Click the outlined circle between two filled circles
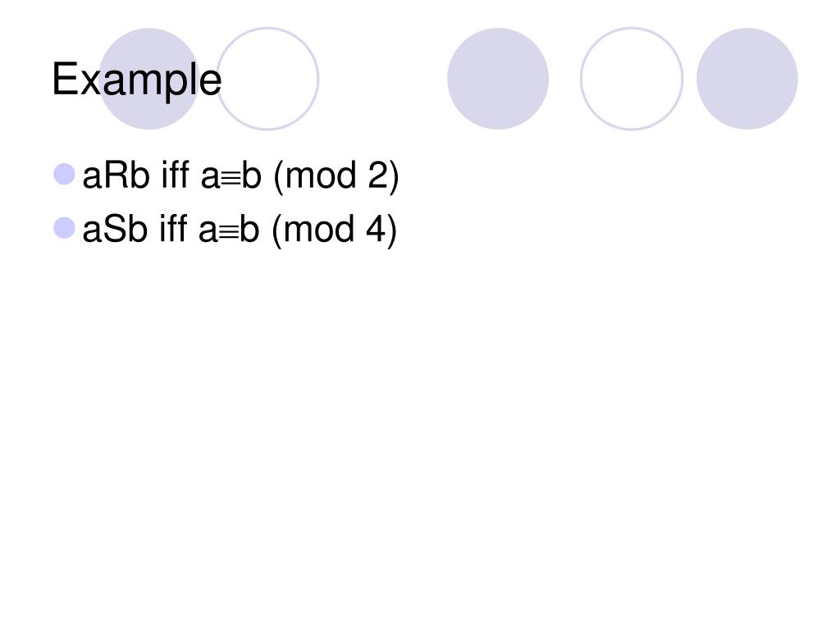This screenshot has height=630, width=840. point(632,79)
